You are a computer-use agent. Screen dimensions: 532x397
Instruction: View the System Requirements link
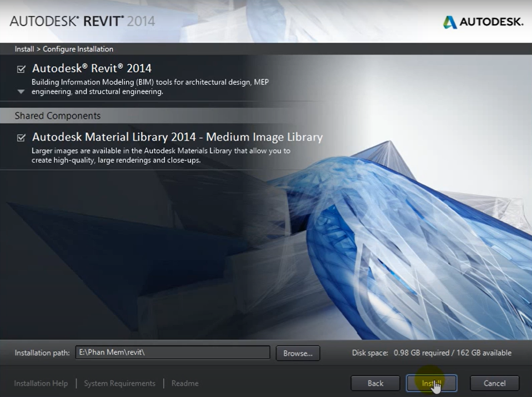[119, 383]
